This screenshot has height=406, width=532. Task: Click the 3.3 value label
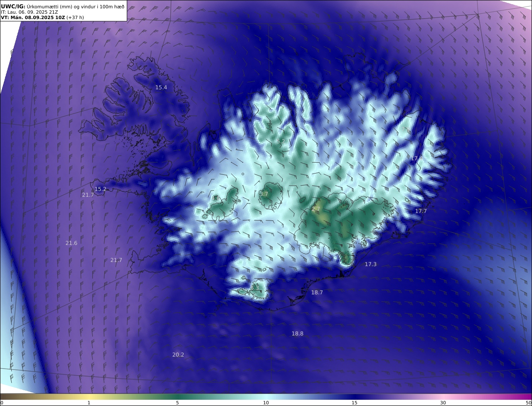[x=255, y=287]
